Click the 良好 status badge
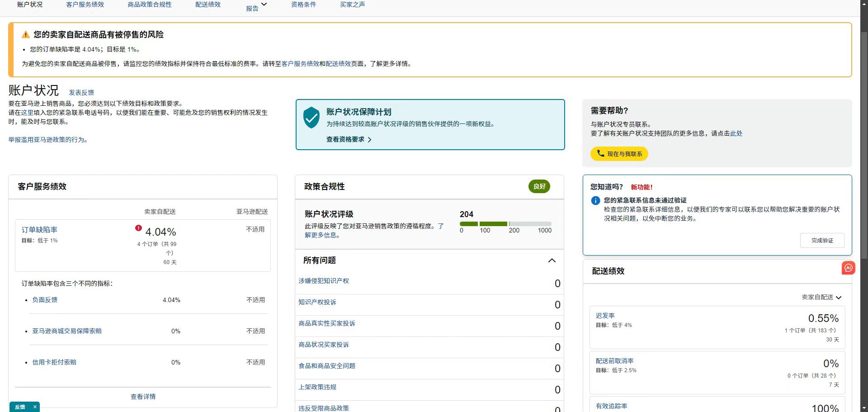The width and height of the screenshot is (868, 412). pyautogui.click(x=539, y=186)
